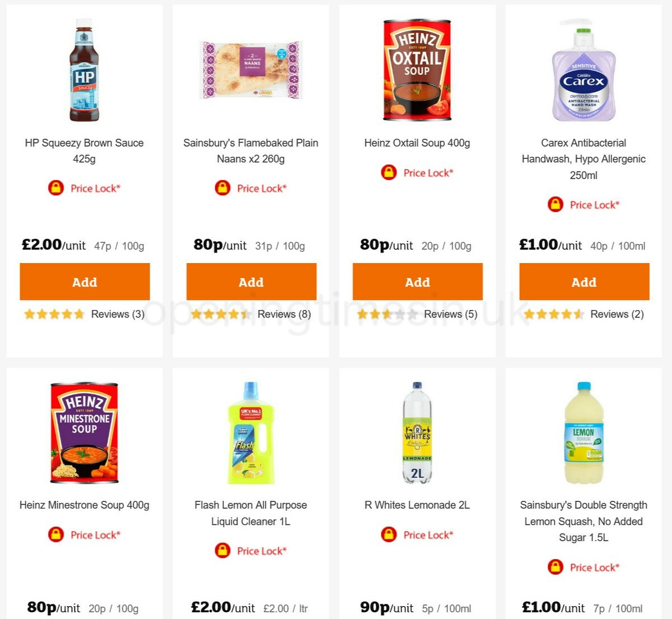
Task: Select the R Whites Lemonade 2L product title
Action: (416, 505)
